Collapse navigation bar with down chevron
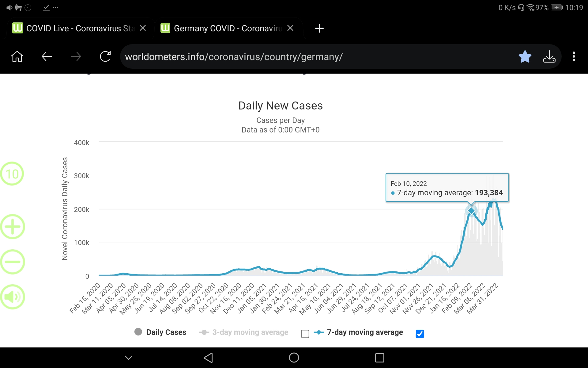The height and width of the screenshot is (368, 588). click(x=129, y=358)
